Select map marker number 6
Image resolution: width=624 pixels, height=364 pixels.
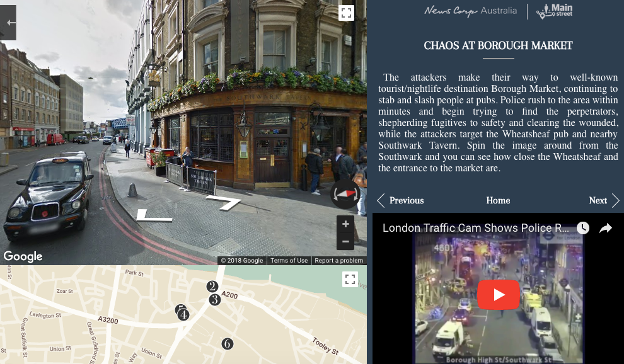[228, 344]
